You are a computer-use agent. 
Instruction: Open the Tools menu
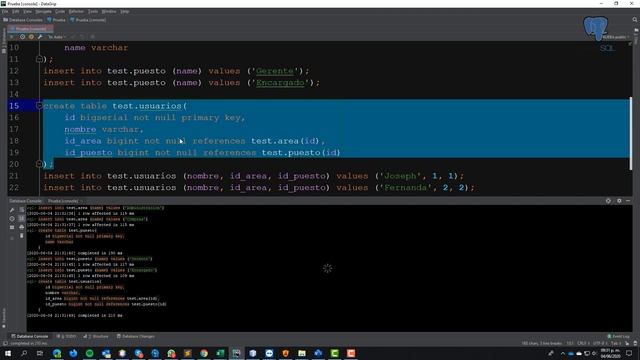(x=93, y=11)
